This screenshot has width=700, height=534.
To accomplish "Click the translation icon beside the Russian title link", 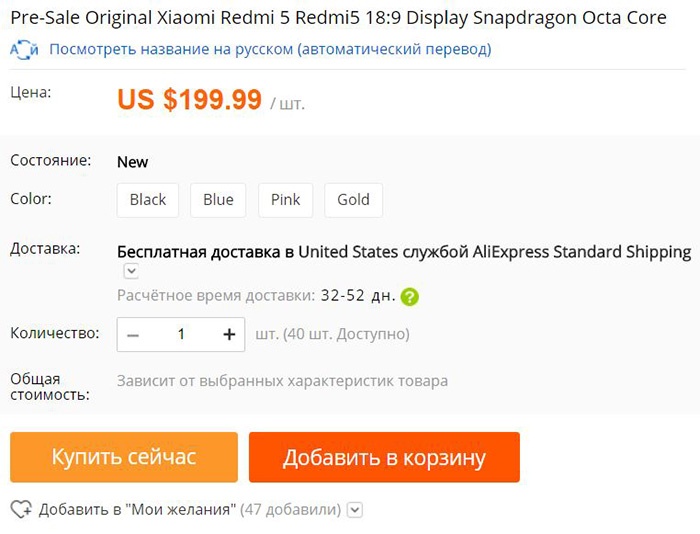I will coord(24,49).
